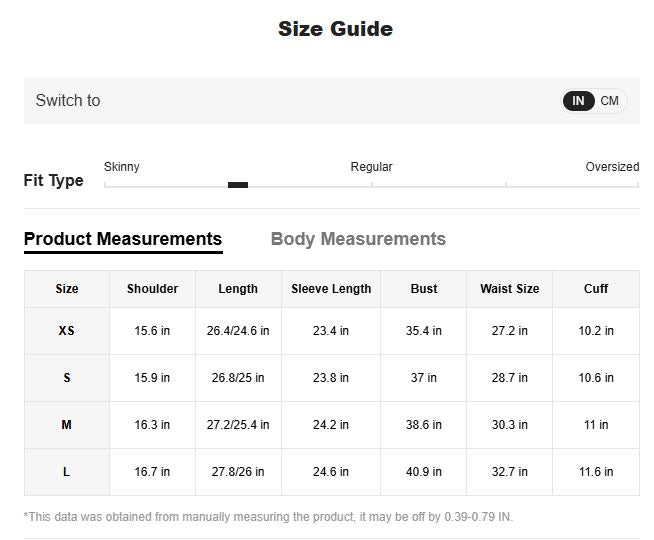Switch units to IN
654x540 pixels.
coord(578,101)
